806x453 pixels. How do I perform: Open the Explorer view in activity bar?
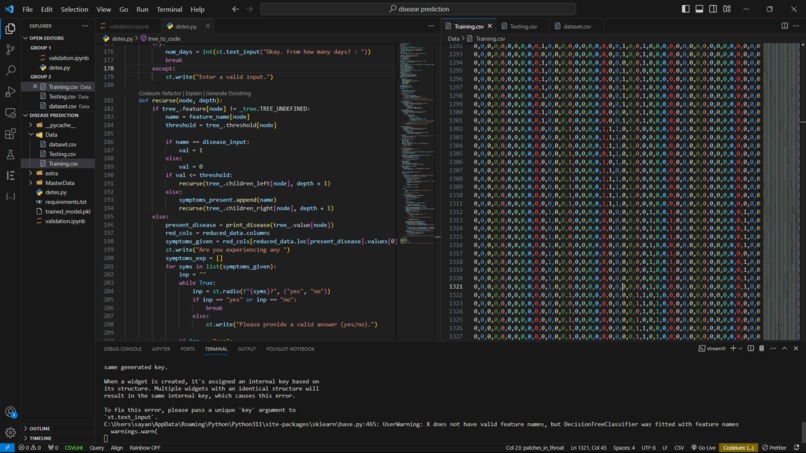click(x=10, y=29)
